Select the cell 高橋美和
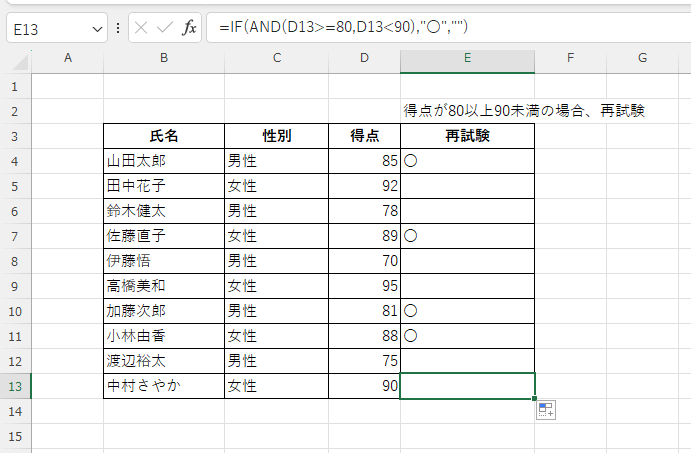691x453 pixels. (164, 286)
